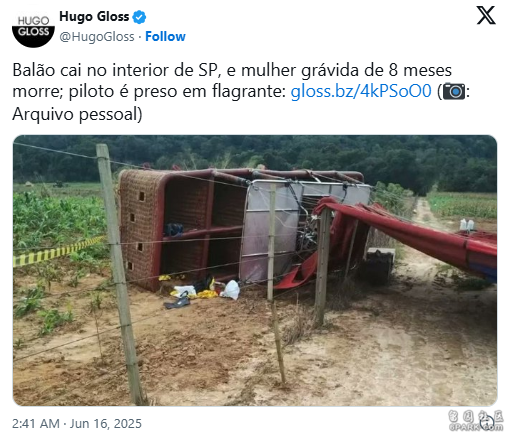This screenshot has width=507, height=432.
Task: Click the Hugo Gloss display name
Action: click(94, 16)
